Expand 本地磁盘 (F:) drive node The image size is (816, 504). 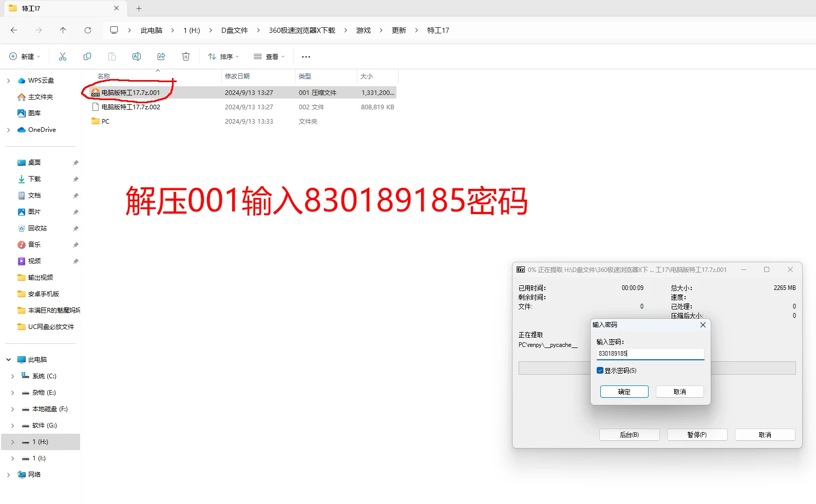[12, 409]
